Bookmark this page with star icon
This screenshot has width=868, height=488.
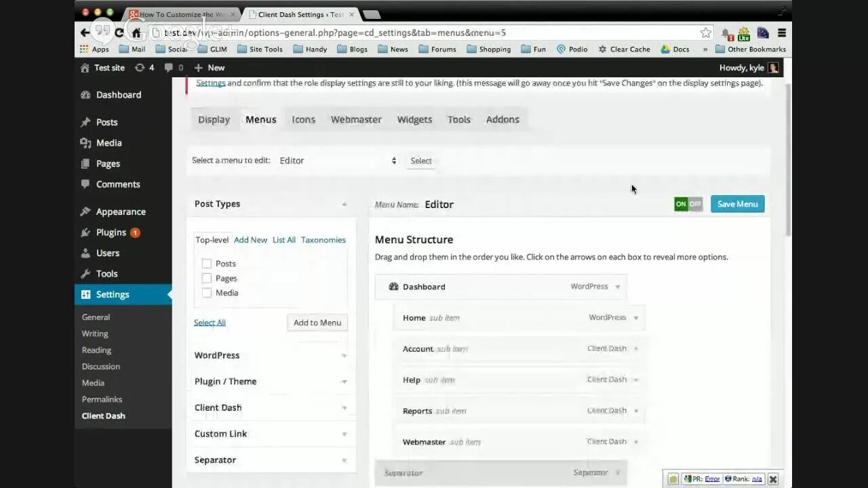tap(706, 33)
